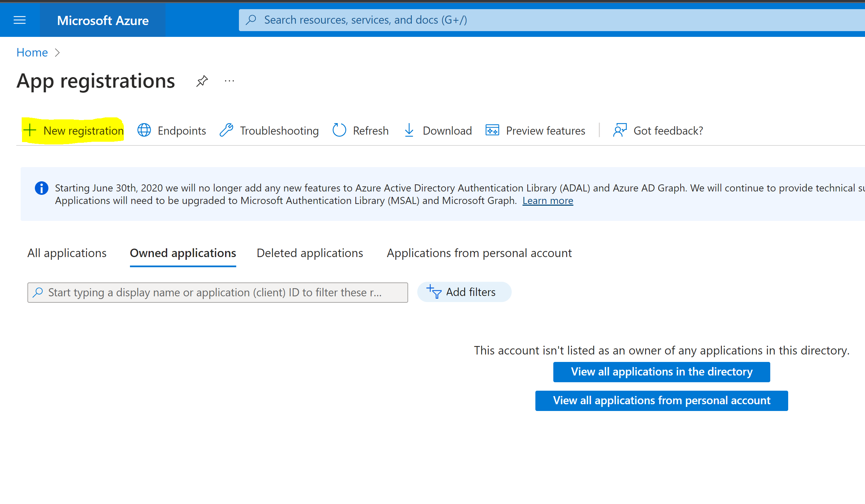Send feedback via Got feedback
The height and width of the screenshot is (504, 865).
pos(657,130)
